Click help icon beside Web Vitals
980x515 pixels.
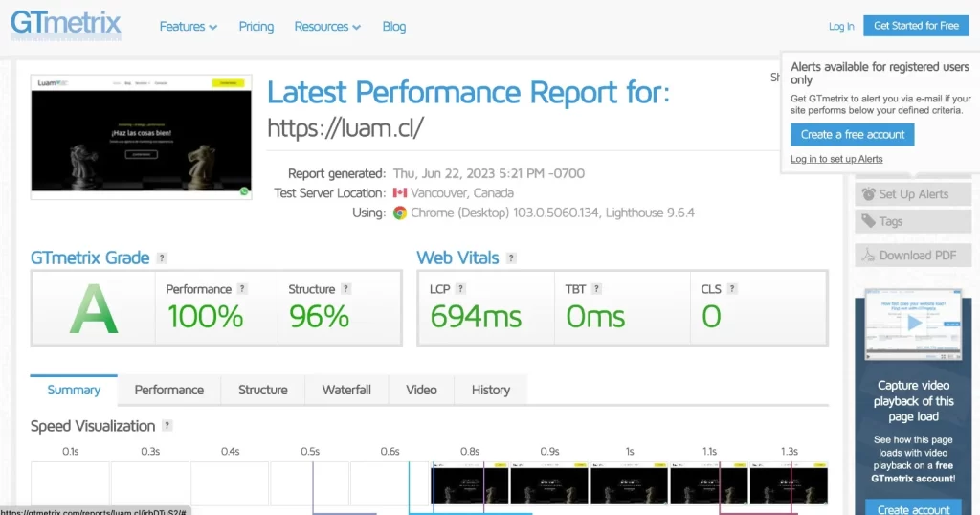click(x=512, y=258)
